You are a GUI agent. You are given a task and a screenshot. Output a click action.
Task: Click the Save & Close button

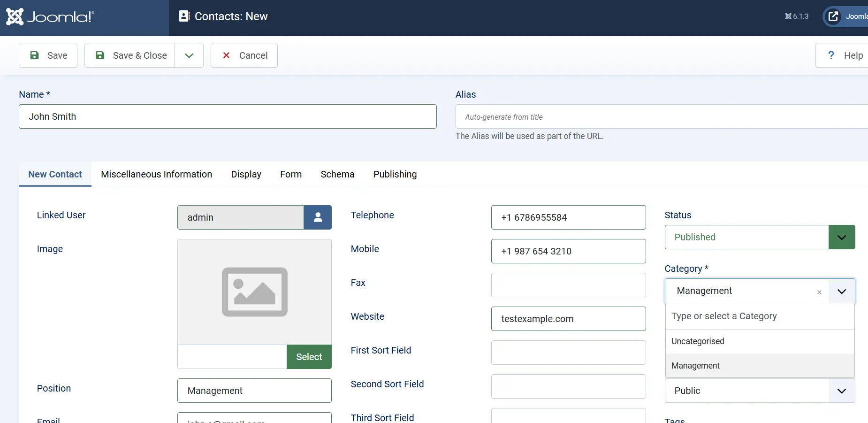tap(130, 55)
